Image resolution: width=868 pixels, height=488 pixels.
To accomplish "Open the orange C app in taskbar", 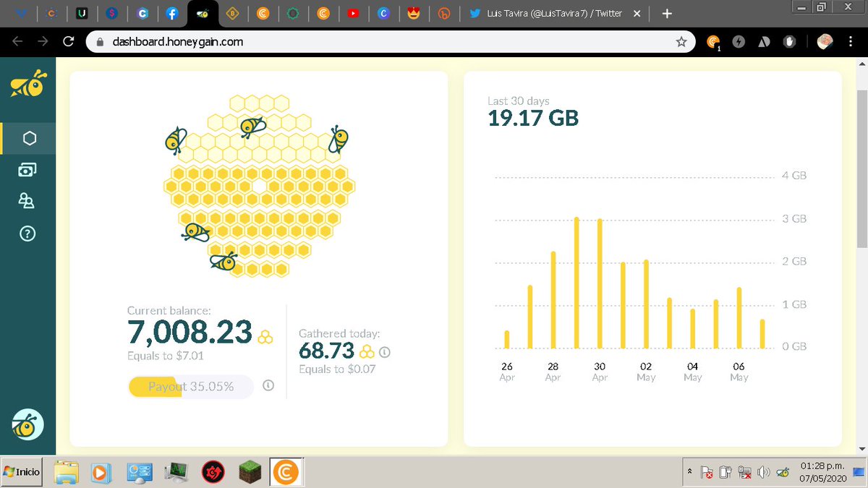I will (x=286, y=473).
